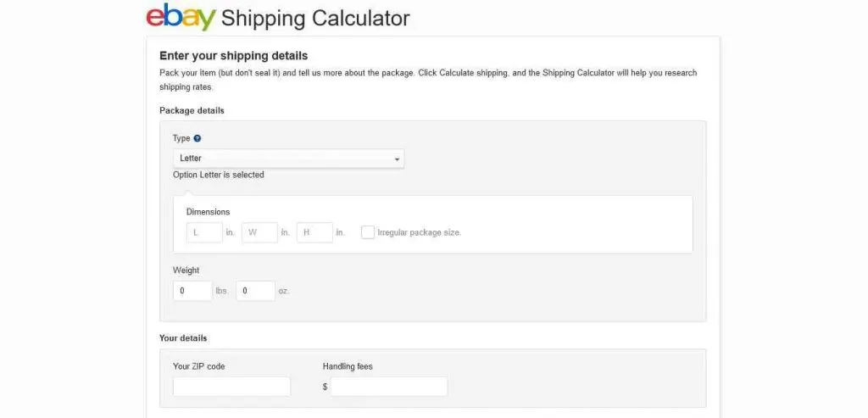Screen dimensions: 868x418
Task: Click the Height dimension field
Action: (315, 232)
